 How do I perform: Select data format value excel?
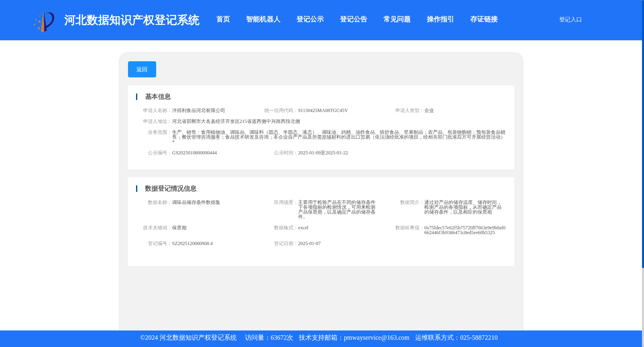click(x=303, y=228)
